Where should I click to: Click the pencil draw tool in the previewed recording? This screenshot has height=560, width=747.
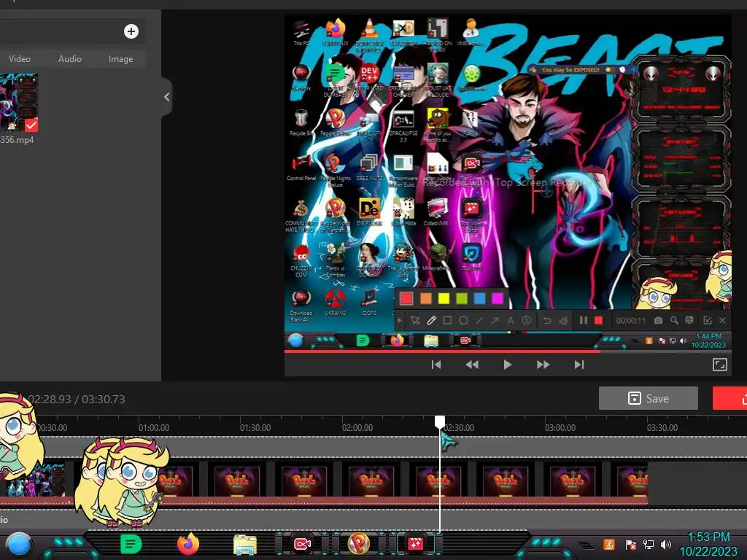431,321
